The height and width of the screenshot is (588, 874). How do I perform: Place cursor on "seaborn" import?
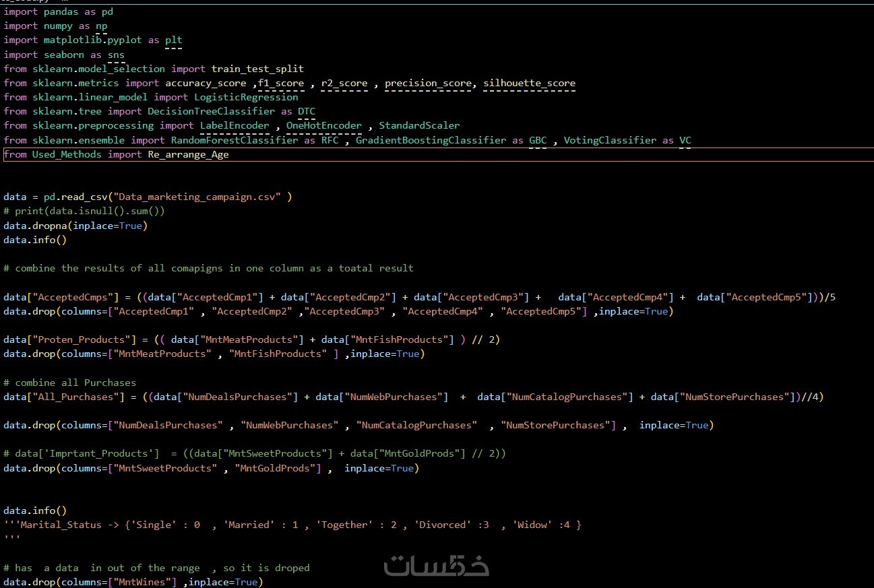tap(64, 55)
